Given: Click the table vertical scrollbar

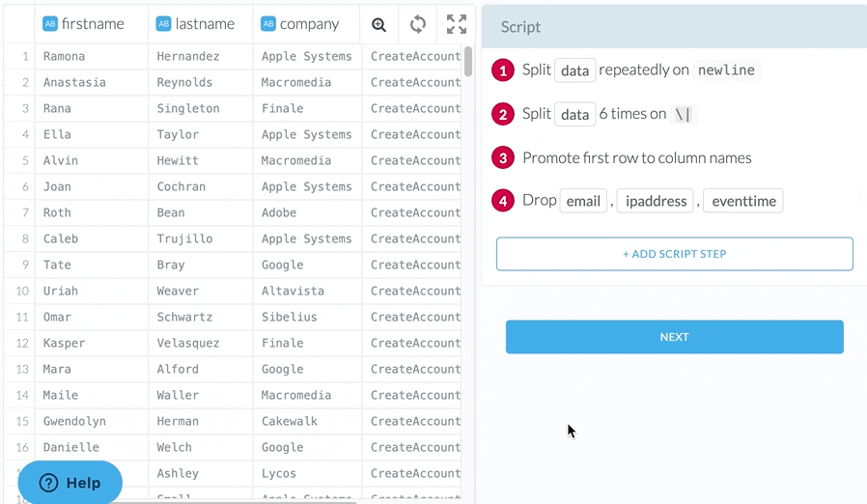Looking at the screenshot, I should [x=468, y=62].
